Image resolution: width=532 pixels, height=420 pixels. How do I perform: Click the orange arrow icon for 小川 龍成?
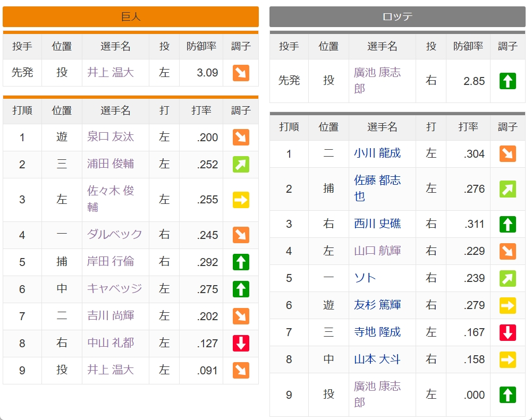pyautogui.click(x=508, y=154)
